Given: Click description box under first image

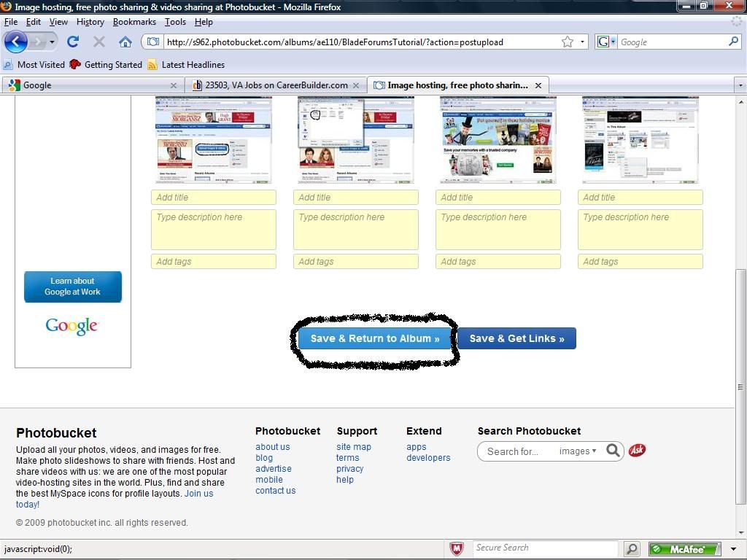Looking at the screenshot, I should click(214, 230).
